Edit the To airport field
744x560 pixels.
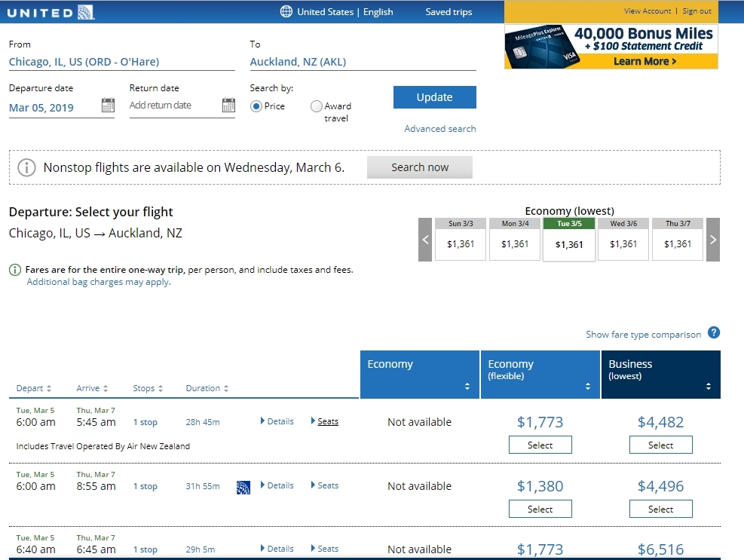(363, 62)
